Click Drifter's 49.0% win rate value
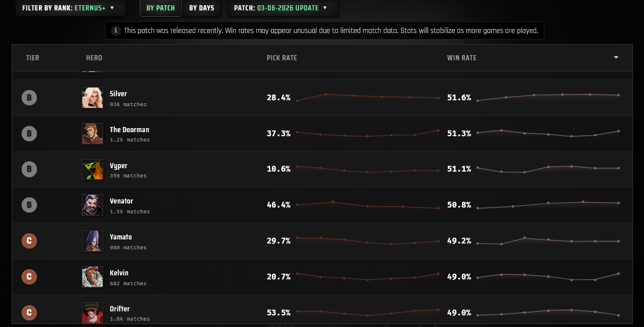Viewport: 644px width, 327px height. click(459, 313)
